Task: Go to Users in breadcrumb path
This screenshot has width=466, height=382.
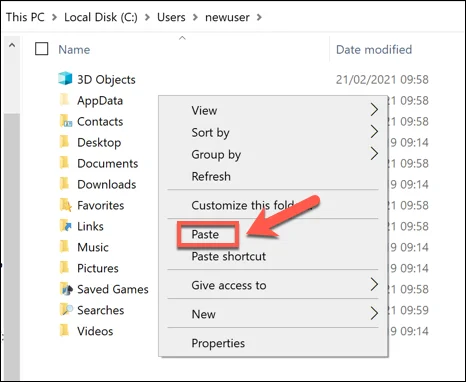Action: (x=171, y=17)
